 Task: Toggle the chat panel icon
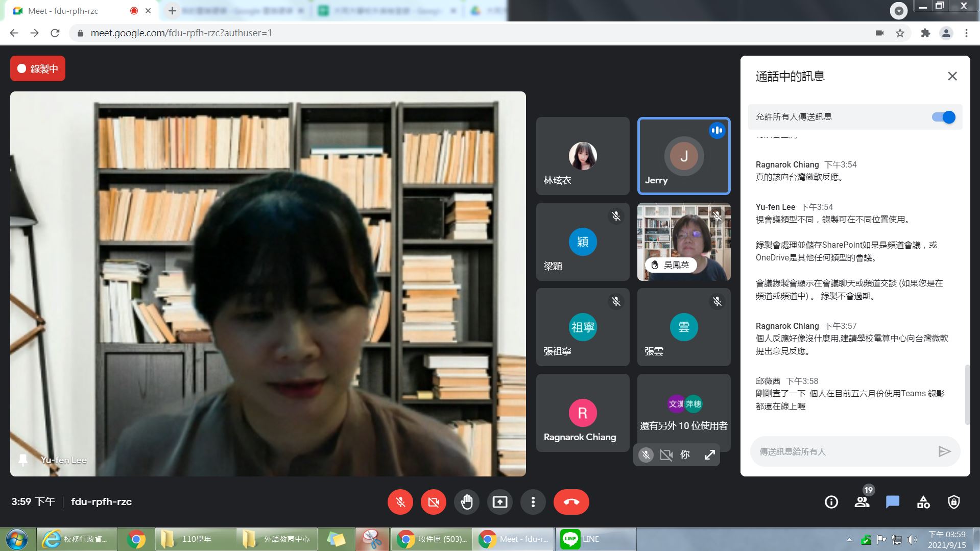click(x=893, y=502)
